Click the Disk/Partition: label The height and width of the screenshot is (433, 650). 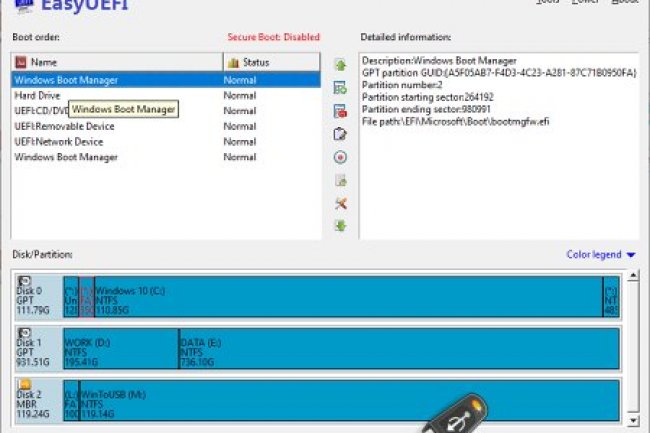coord(42,254)
